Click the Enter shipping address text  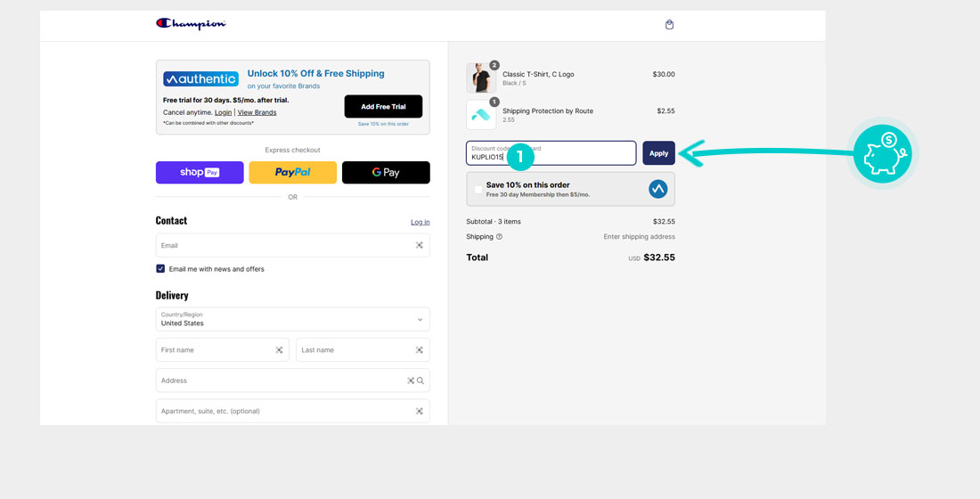639,237
